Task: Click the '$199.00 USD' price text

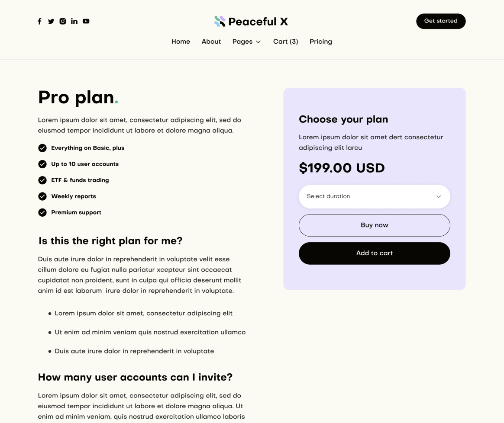Action: (x=342, y=168)
